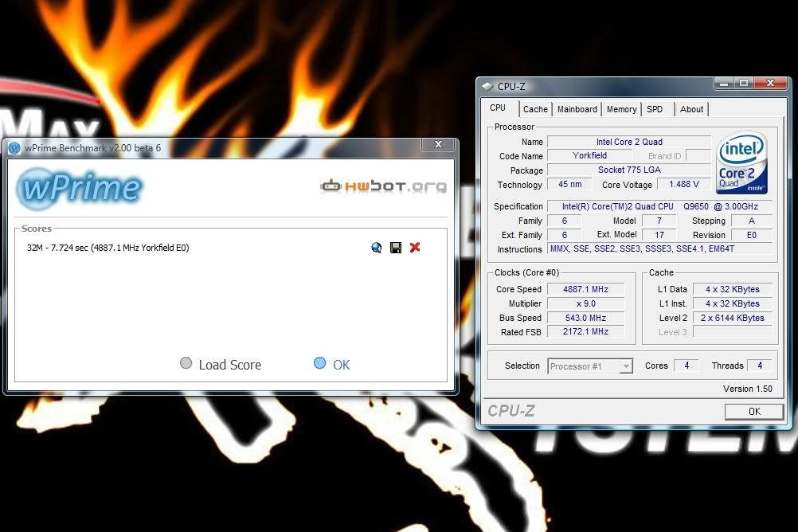
Task: Click the empty Brand ID field
Action: (x=698, y=156)
